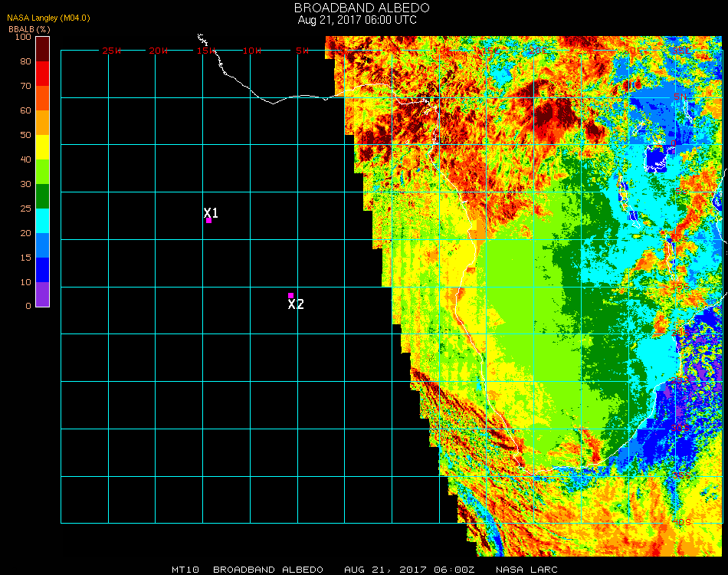This screenshot has height=575, width=728.
Task: Click the NASA LARC footer text
Action: click(x=526, y=570)
